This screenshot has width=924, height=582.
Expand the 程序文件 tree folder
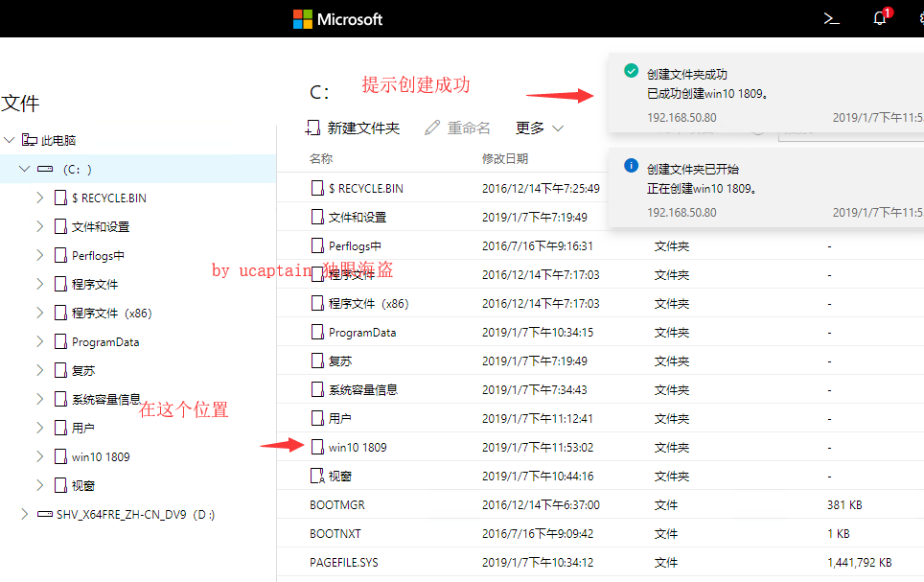click(x=39, y=284)
